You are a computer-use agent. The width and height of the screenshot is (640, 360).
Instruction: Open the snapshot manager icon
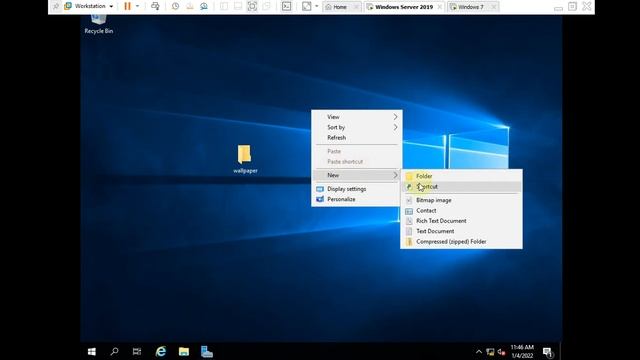coord(204,6)
